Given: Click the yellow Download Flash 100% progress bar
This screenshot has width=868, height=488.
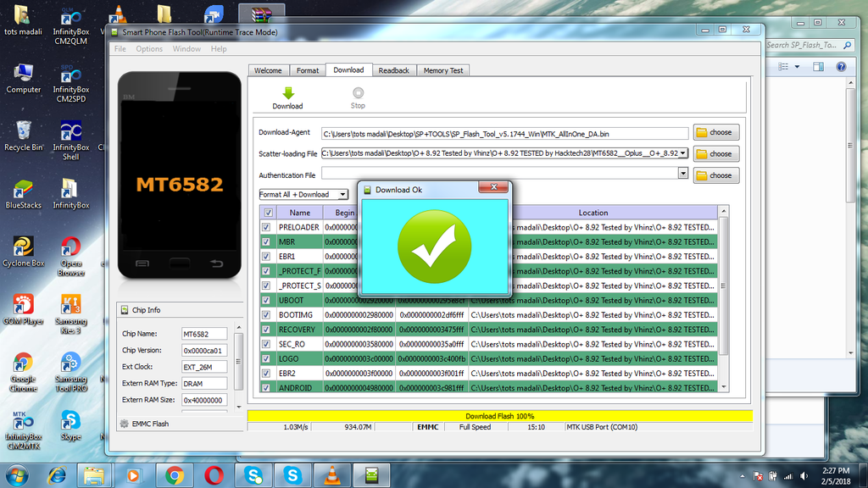Looking at the screenshot, I should click(x=499, y=416).
